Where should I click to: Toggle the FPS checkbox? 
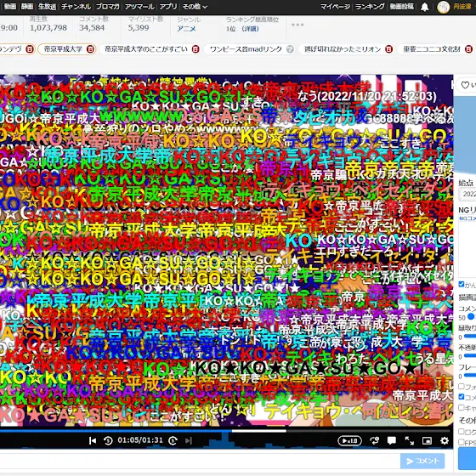[462, 442]
